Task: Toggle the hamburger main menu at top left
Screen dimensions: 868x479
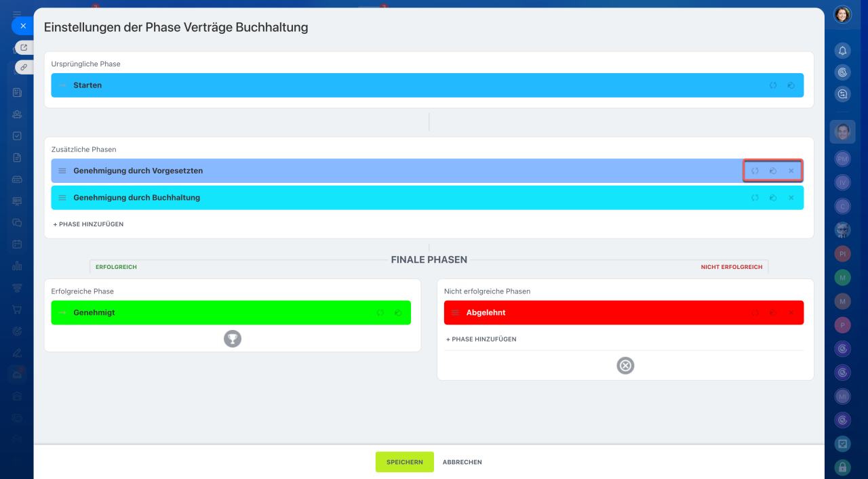Action: tap(17, 14)
